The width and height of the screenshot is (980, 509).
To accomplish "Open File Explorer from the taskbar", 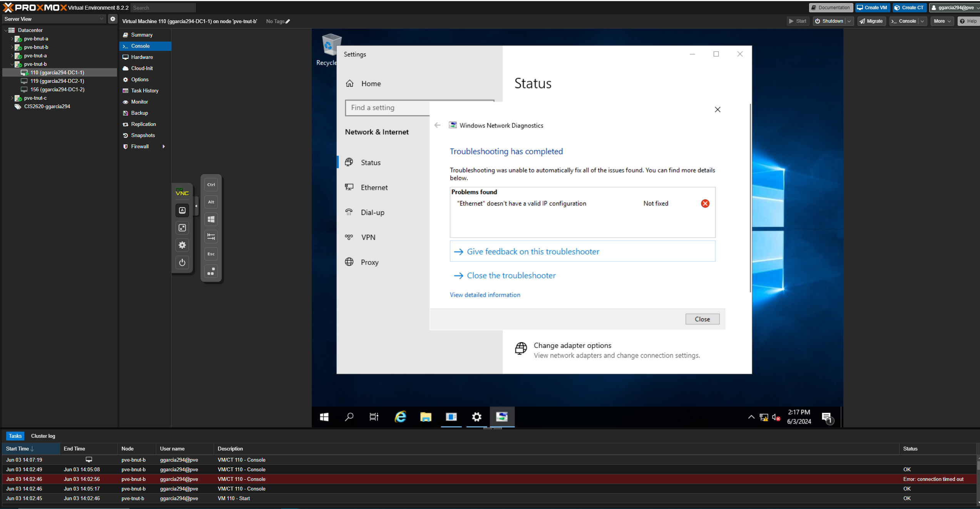I will point(425,417).
